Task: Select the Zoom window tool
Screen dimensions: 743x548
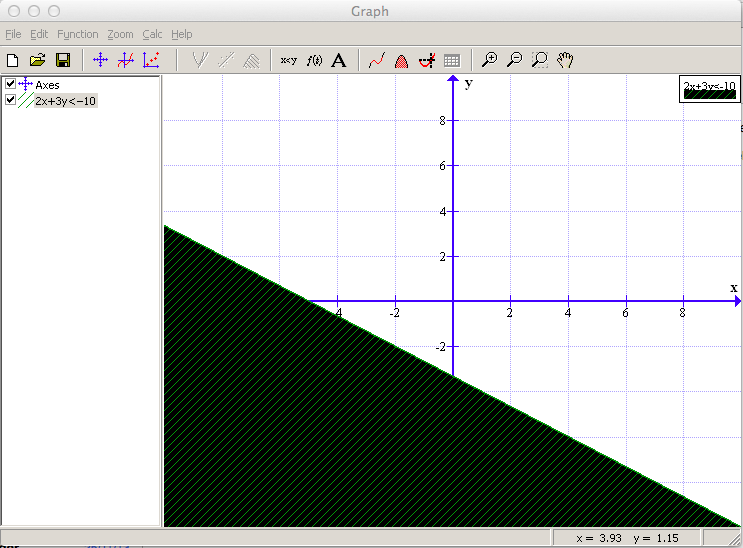Action: tap(540, 60)
